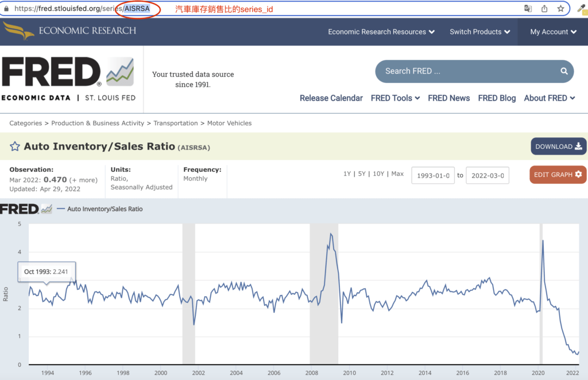Click the EDIT GRAPH button
Image resolution: width=588 pixels, height=380 pixels.
coord(558,175)
